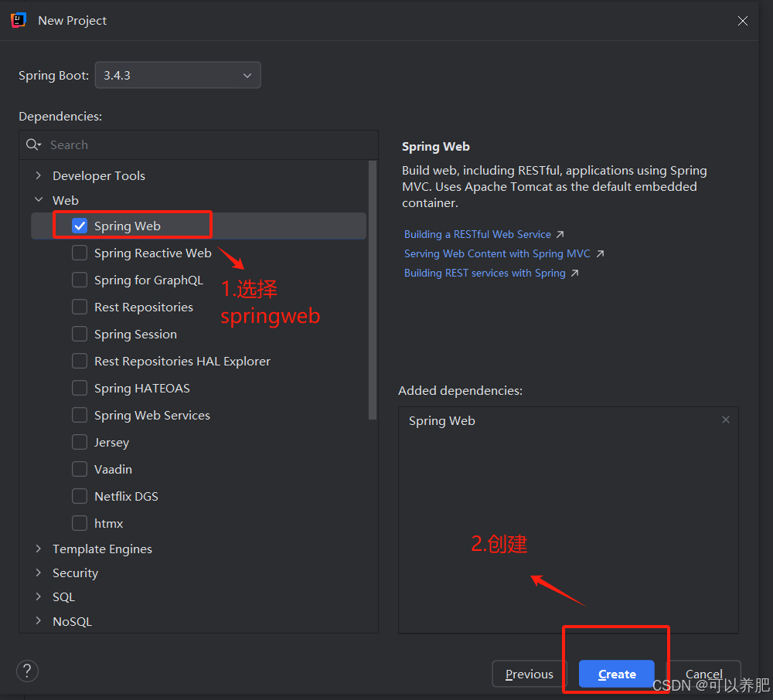
Task: Enable Spring Web Services checkbox
Action: [80, 415]
